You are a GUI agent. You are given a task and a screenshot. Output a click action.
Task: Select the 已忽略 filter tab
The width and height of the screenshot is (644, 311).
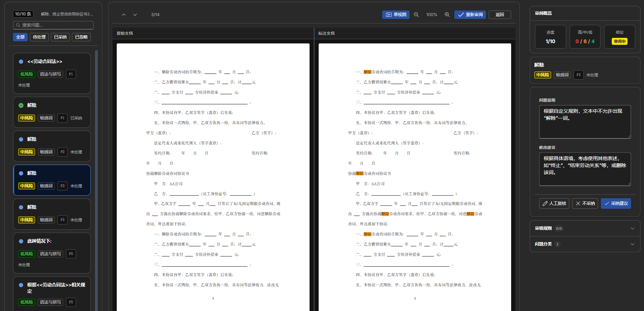coord(81,37)
